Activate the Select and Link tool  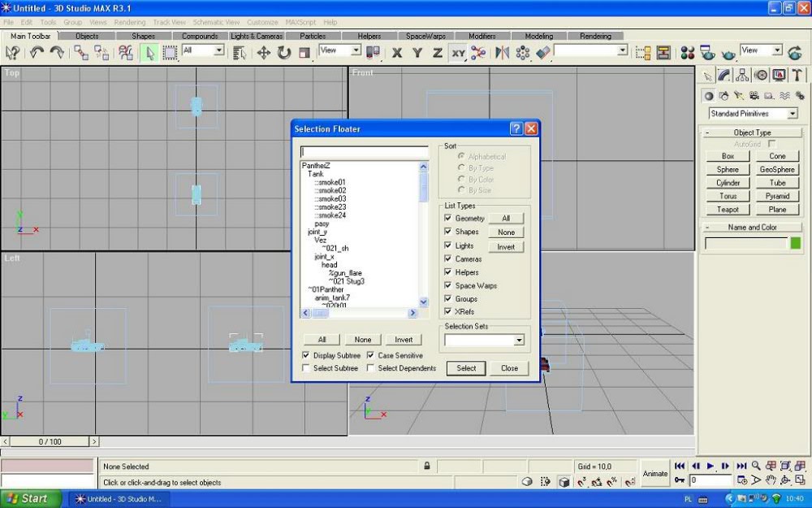[x=80, y=52]
